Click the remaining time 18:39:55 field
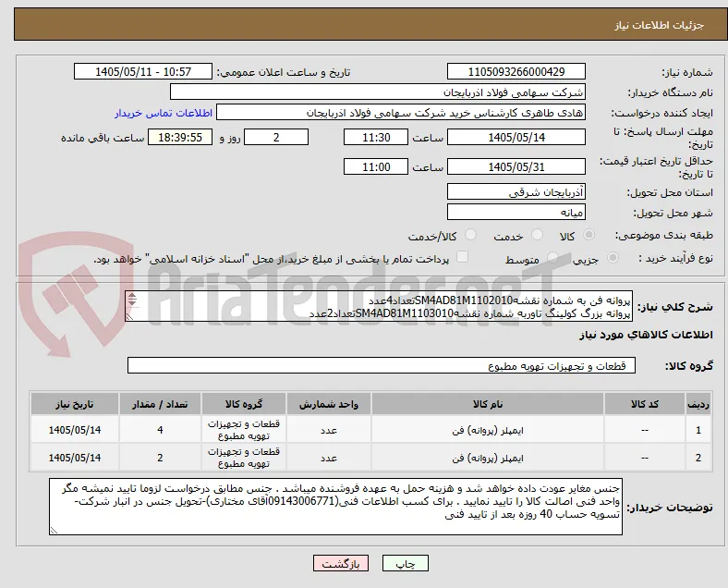This screenshot has height=588, width=728. (180, 138)
